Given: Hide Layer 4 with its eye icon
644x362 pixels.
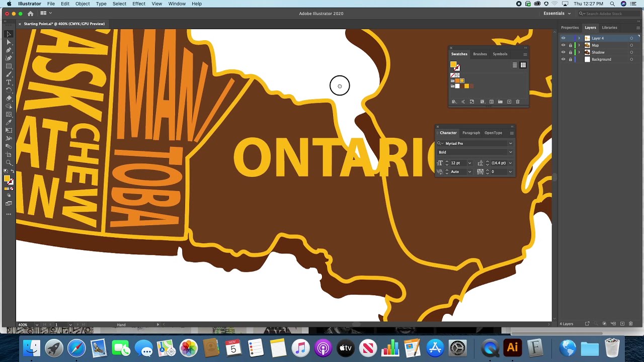Looking at the screenshot, I should (563, 38).
